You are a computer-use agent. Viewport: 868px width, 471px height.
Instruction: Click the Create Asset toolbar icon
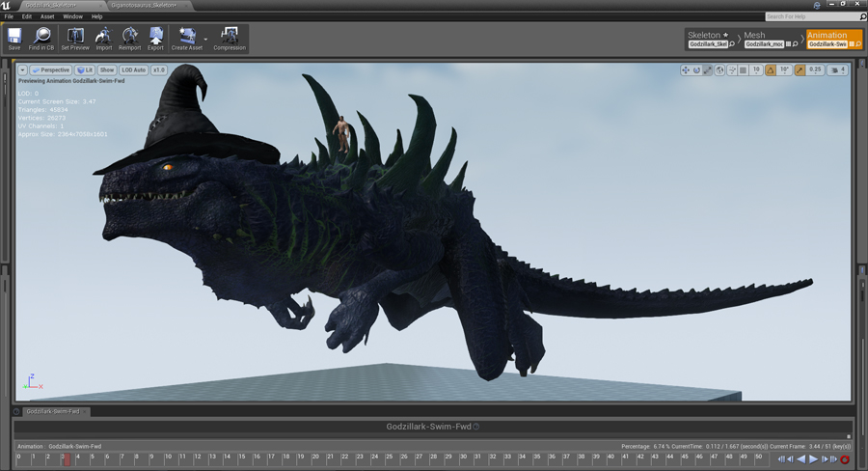click(186, 39)
